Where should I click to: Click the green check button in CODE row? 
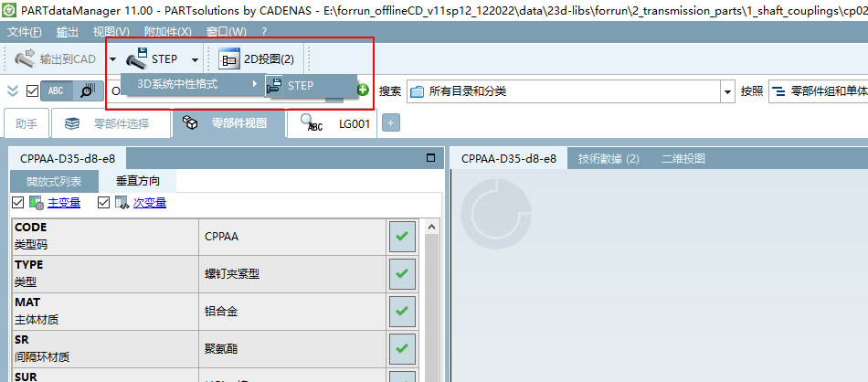(x=402, y=237)
